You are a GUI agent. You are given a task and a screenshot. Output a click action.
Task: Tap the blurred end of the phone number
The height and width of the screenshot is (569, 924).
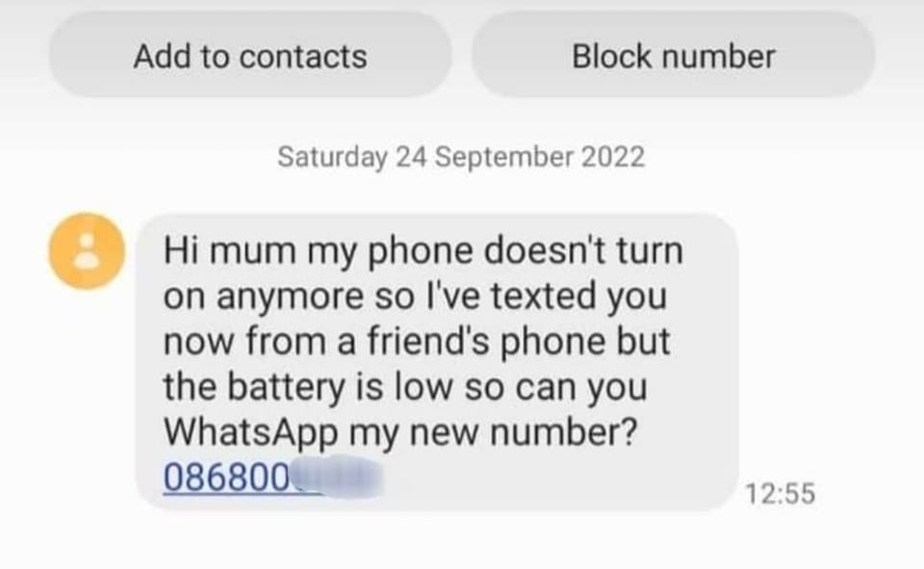338,477
